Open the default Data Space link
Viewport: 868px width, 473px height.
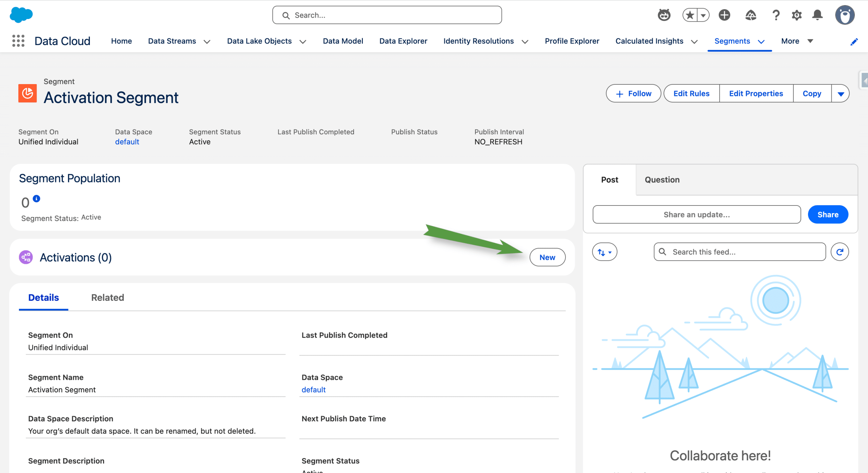[x=127, y=142]
